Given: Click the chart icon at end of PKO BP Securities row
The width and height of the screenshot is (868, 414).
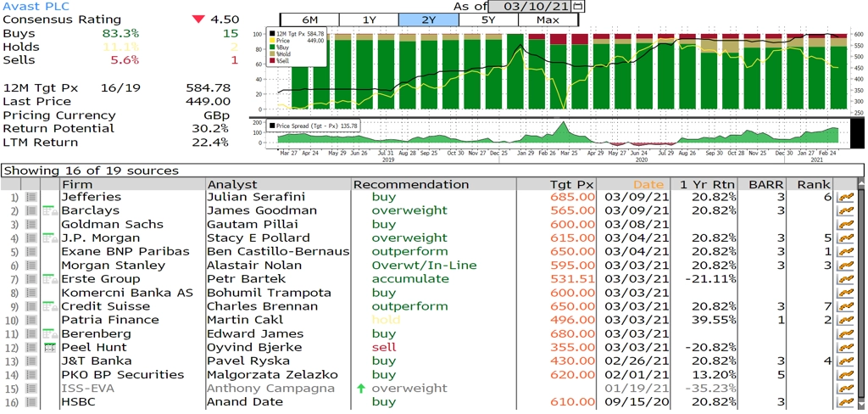Looking at the screenshot, I should point(845,375).
